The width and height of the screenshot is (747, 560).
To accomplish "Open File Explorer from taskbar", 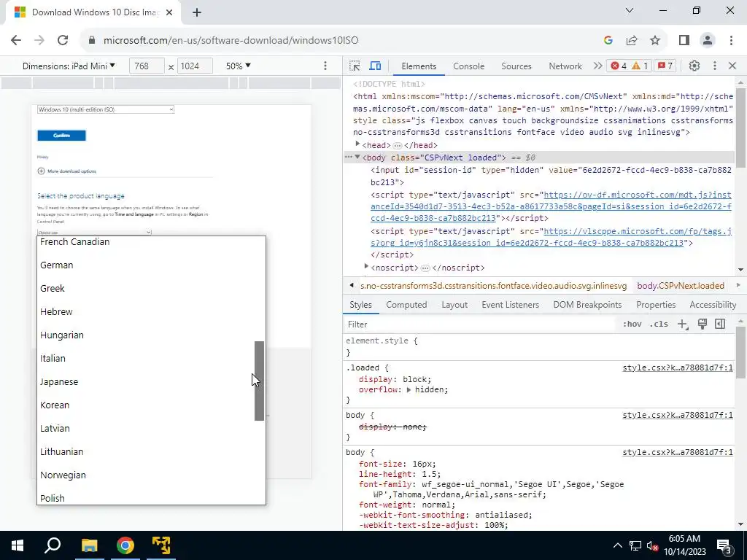I will click(89, 545).
